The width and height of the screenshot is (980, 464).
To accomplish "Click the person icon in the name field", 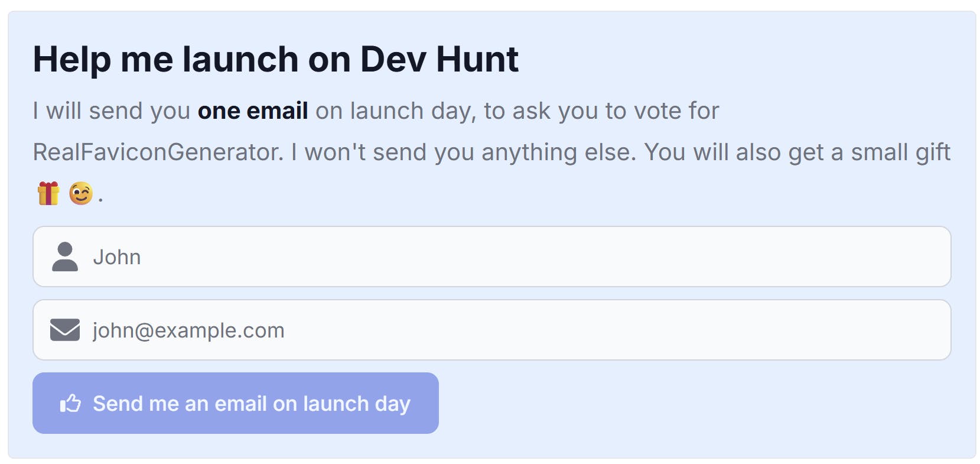I will coord(65,257).
